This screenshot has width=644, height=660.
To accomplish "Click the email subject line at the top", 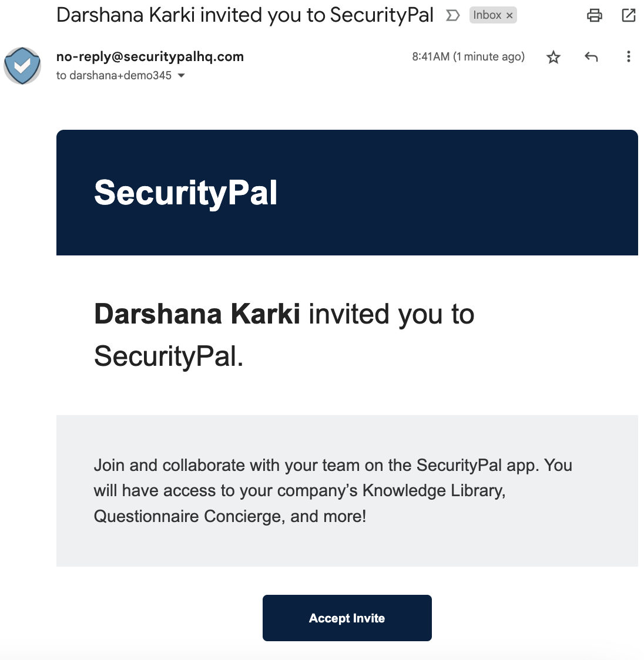I will tap(244, 15).
